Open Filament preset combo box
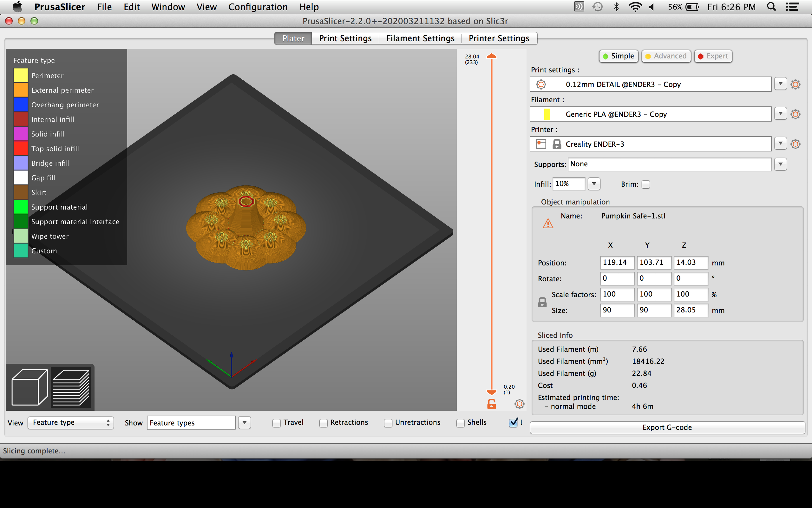 (x=650, y=114)
